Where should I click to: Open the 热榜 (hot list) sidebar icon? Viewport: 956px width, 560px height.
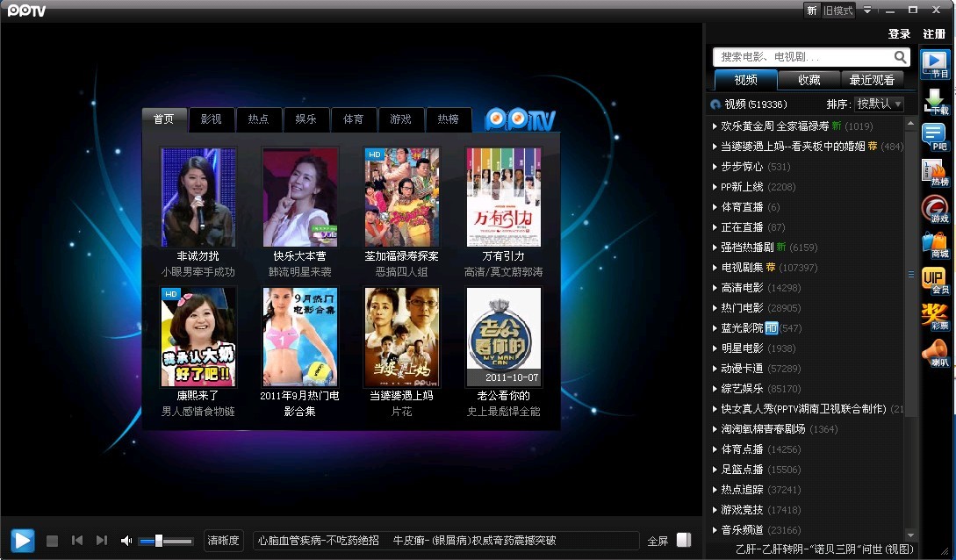936,173
